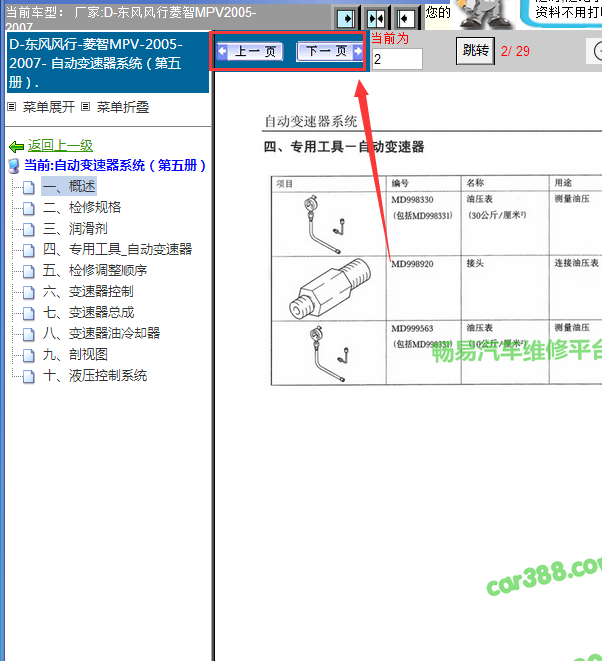Open 四、专用工具_自动变速器 chapter

(x=118, y=249)
